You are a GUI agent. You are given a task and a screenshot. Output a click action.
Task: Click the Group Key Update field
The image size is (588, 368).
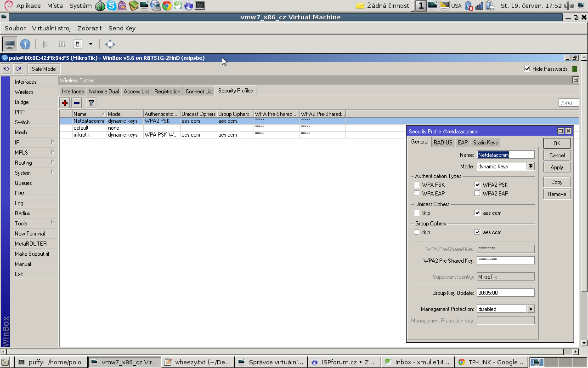coord(506,293)
